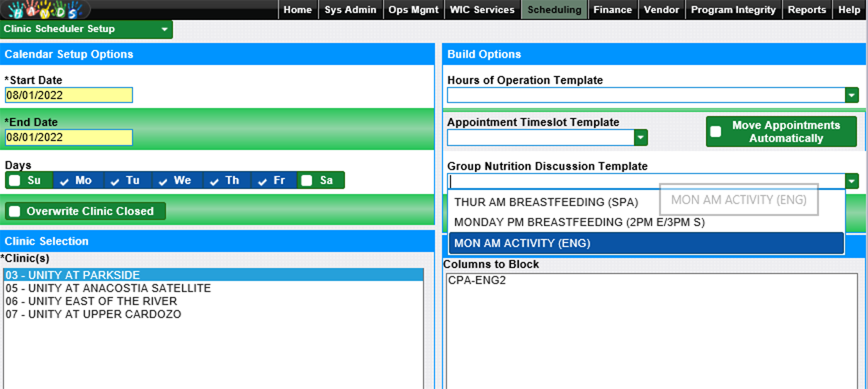Select MON AM ACTIVITY (ENG) option
This screenshot has height=389, width=868.
point(522,243)
